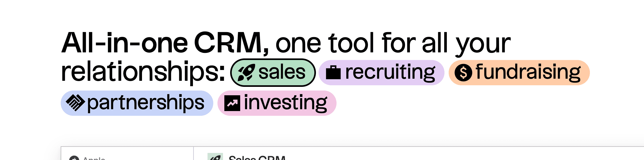
Task: Click the handshake icon beside partnerships
Action: (75, 103)
